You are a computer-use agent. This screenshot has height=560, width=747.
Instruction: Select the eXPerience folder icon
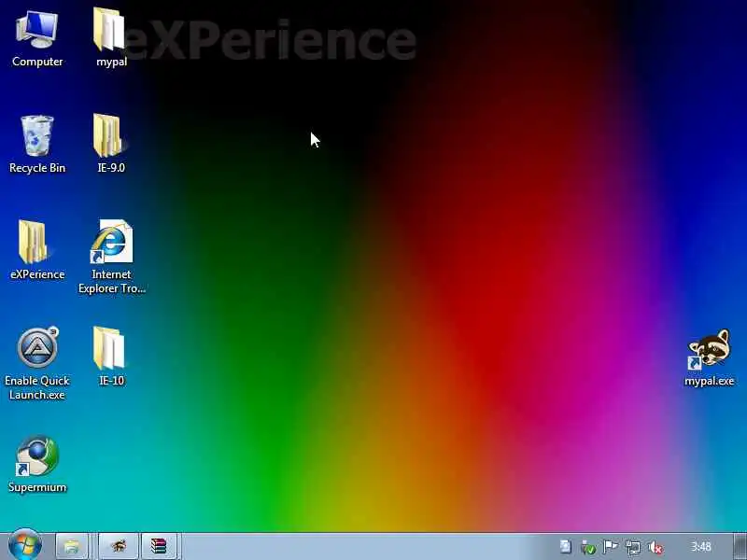click(37, 250)
